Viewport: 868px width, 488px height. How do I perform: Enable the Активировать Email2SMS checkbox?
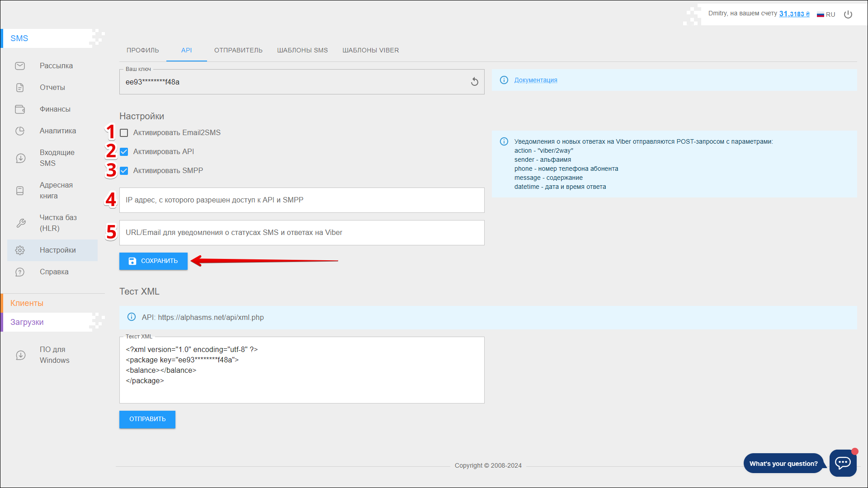click(124, 133)
